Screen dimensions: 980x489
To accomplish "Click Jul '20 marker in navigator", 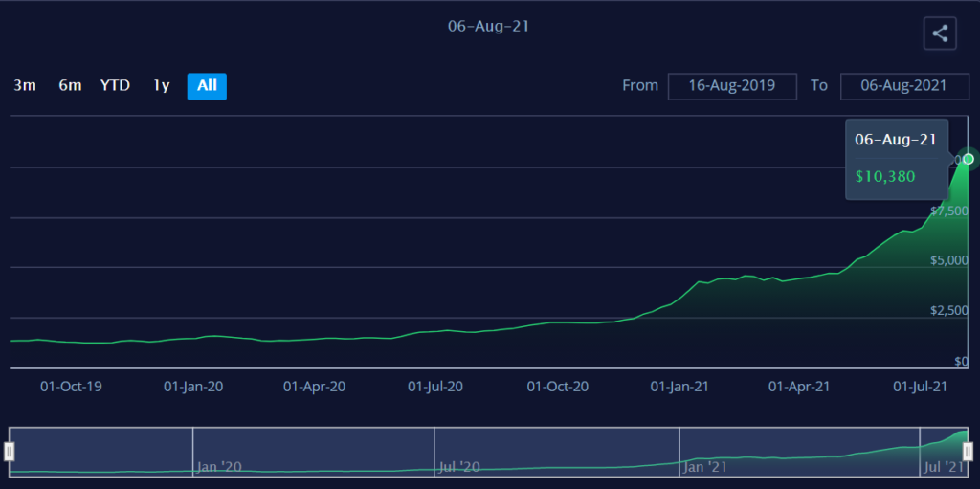I will (459, 467).
